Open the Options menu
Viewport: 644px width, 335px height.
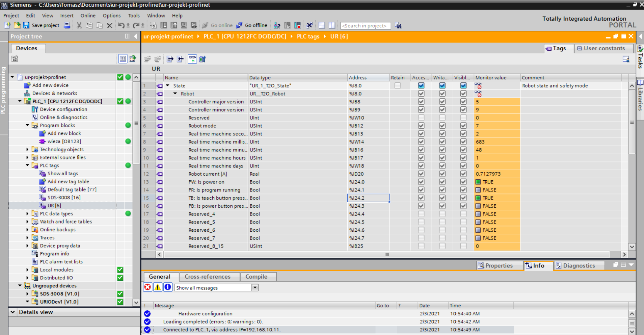pyautogui.click(x=112, y=16)
